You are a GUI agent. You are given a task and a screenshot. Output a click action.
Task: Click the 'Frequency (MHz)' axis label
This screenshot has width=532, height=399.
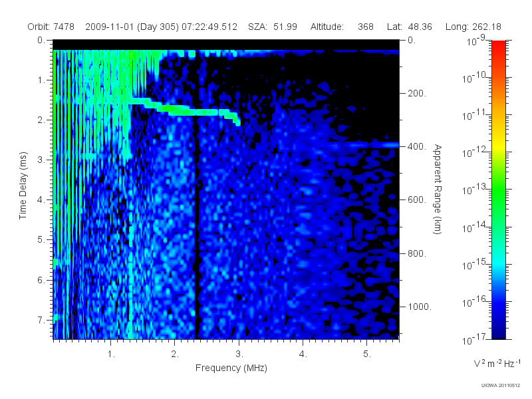pyautogui.click(x=231, y=368)
